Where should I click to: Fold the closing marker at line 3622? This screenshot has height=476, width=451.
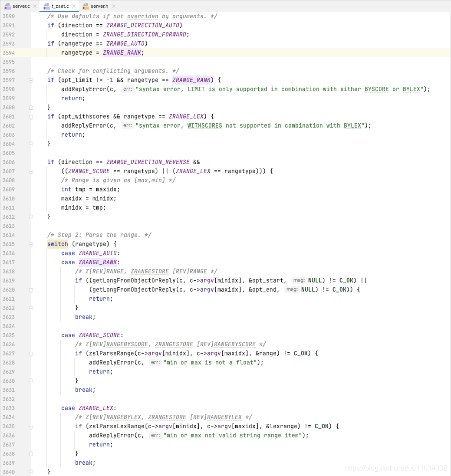[31, 308]
